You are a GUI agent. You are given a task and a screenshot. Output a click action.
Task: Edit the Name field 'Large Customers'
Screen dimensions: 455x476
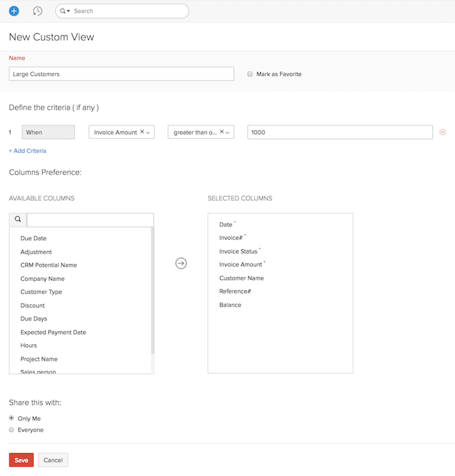122,73
